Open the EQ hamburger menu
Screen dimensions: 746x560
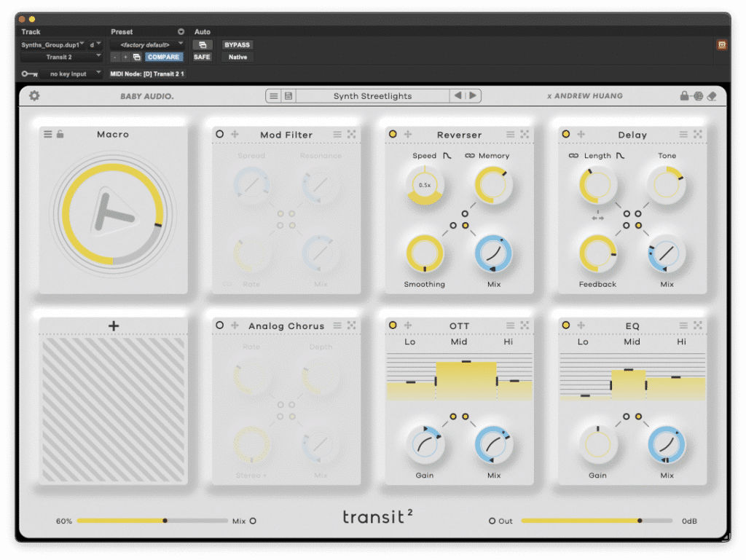683,326
